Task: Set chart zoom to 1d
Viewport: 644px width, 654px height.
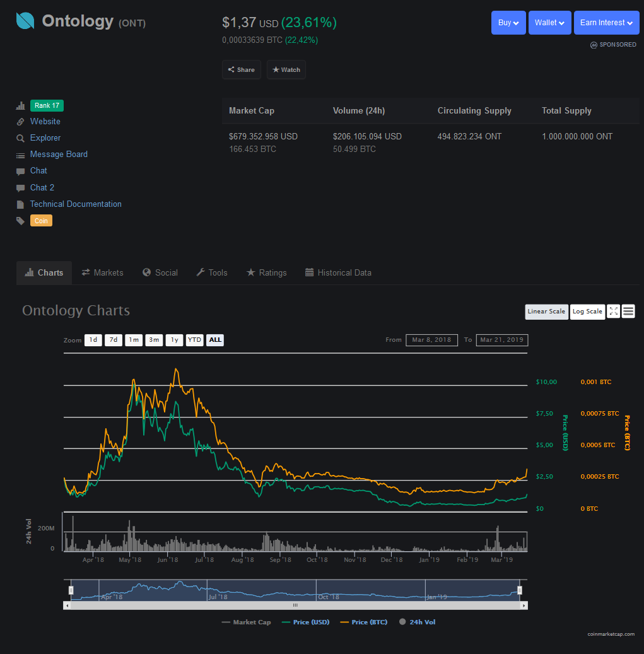Action: point(93,340)
